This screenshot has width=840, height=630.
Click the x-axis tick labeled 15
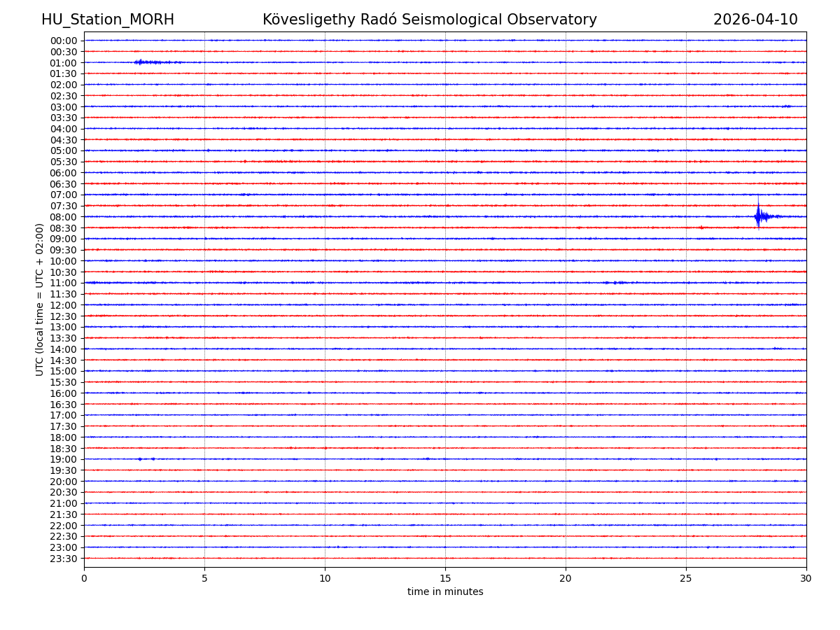[445, 578]
